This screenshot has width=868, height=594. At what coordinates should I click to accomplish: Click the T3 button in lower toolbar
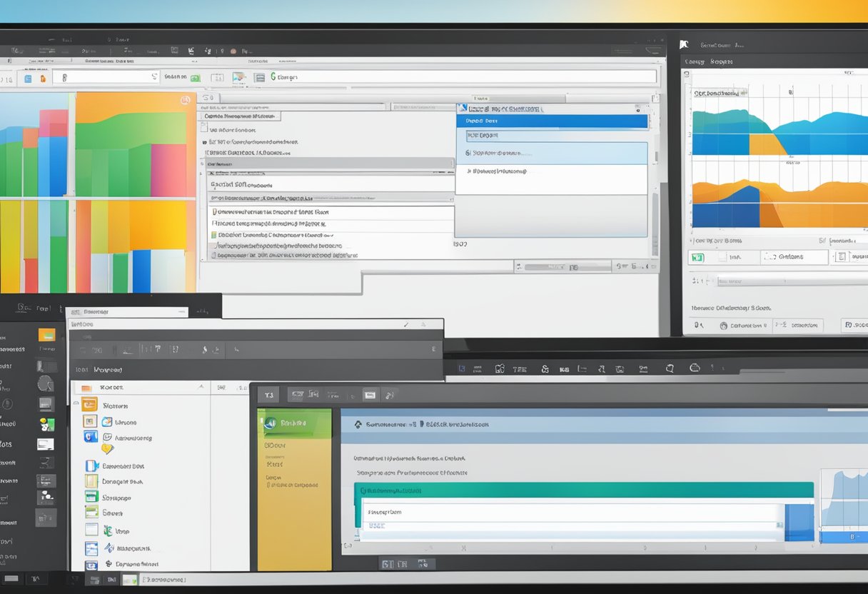click(x=269, y=395)
